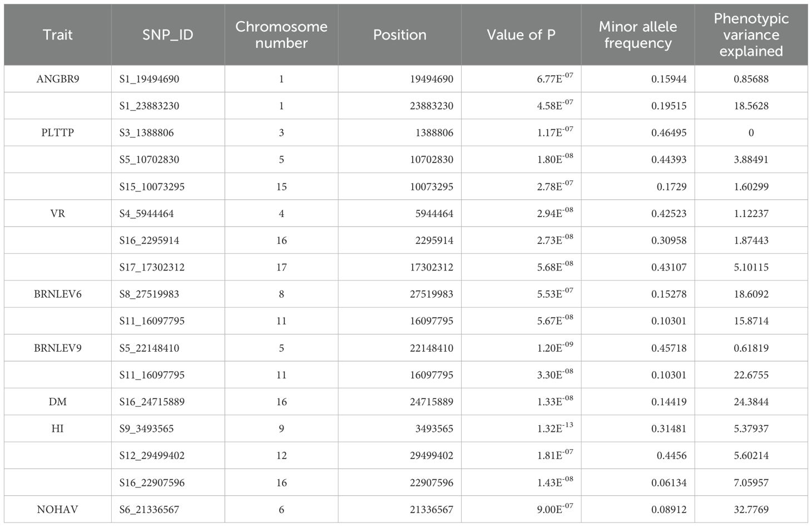The height and width of the screenshot is (527, 812).
Task: Click the Position column header
Action: (399, 35)
